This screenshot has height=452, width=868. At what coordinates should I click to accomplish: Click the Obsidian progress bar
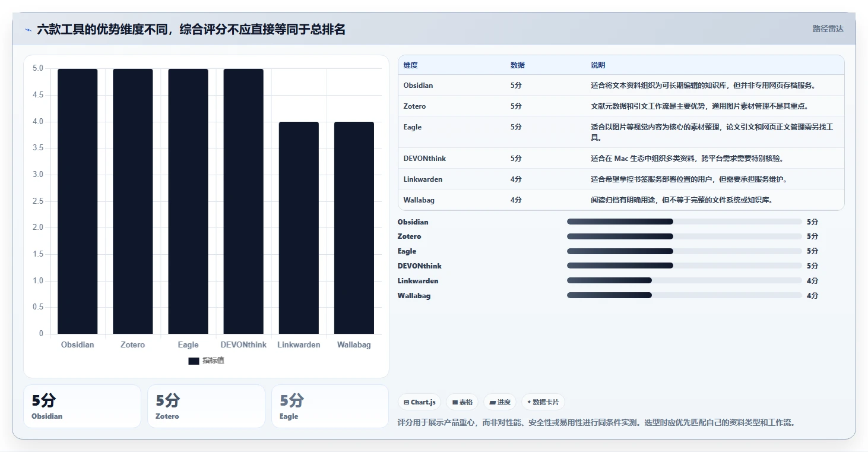point(685,222)
